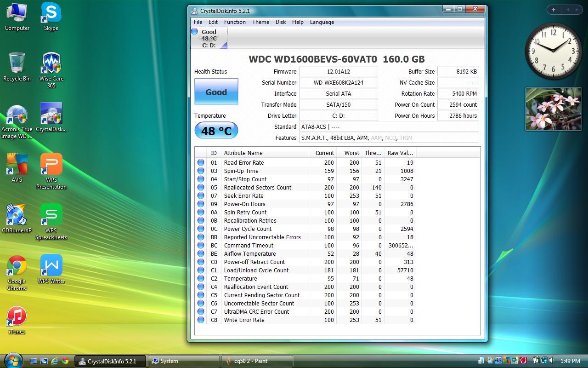Select the UltraDMA CRC Error Count row
Screen dimensions: 588x368
click(305, 311)
